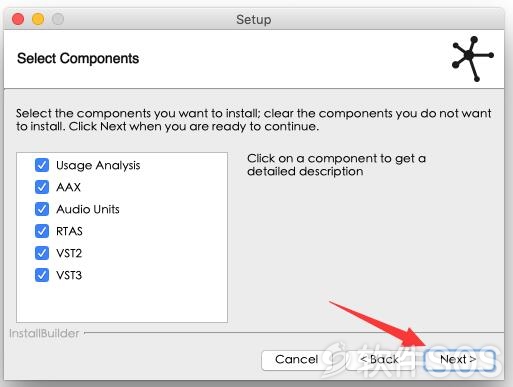Image resolution: width=513 pixels, height=387 pixels.
Task: Cancel the setup installation
Action: pos(296,359)
